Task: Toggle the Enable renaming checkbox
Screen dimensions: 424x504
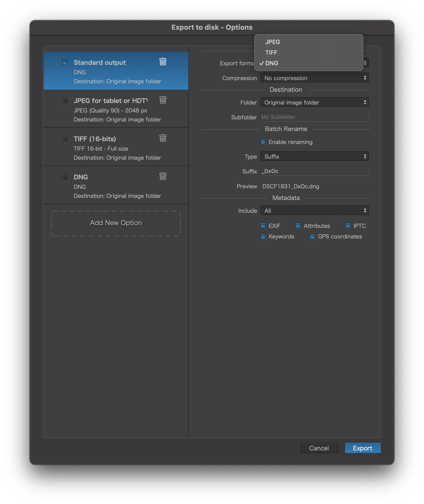Action: click(263, 142)
